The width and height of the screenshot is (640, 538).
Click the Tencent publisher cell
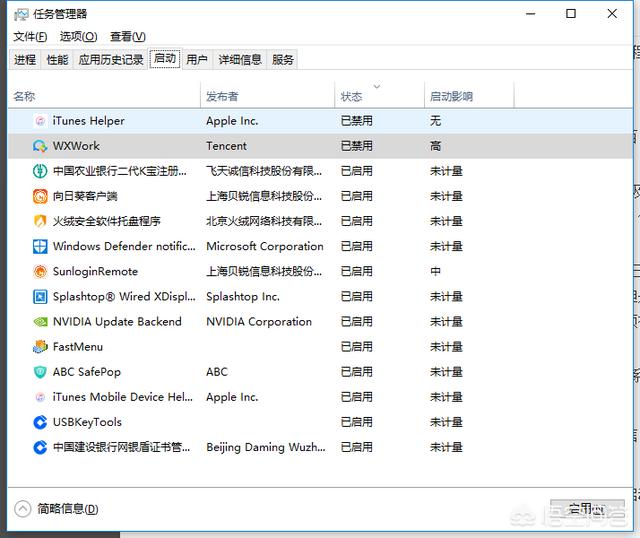click(226, 146)
